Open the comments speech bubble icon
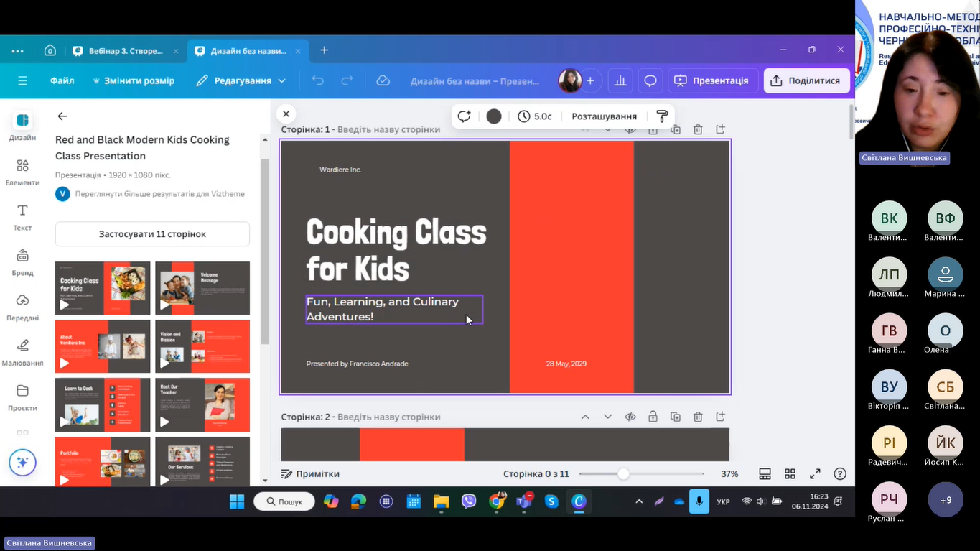 click(650, 81)
